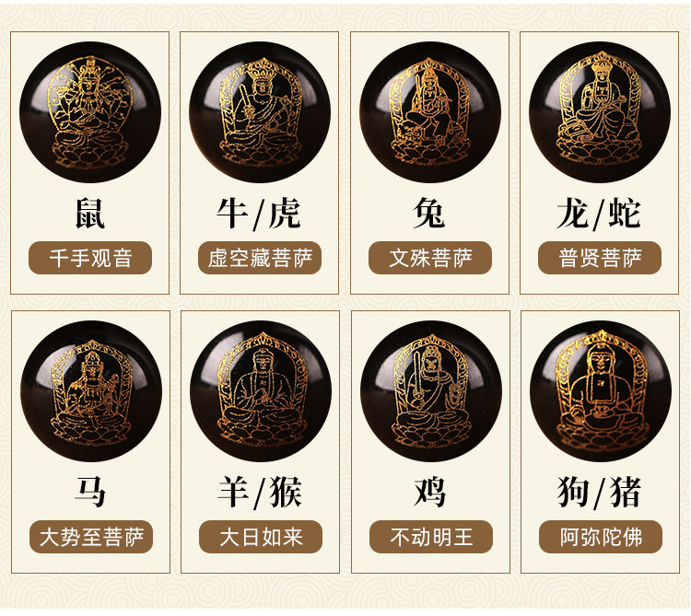This screenshot has height=616, width=691.
Task: Open the 大势至菩萨 bead image
Action: (91, 391)
